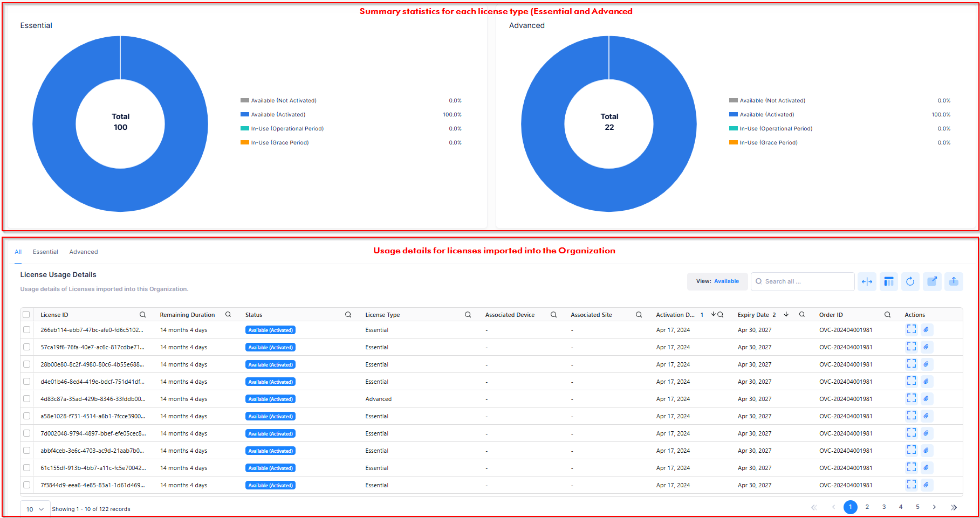Select checkbox for license 4d83c87a row

click(26, 399)
